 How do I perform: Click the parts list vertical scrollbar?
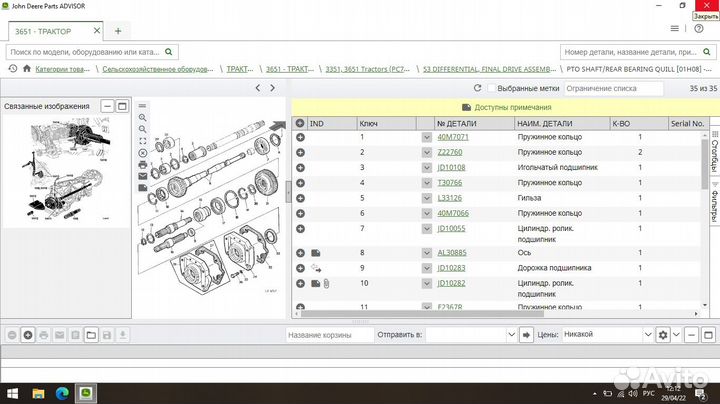[x=705, y=163]
